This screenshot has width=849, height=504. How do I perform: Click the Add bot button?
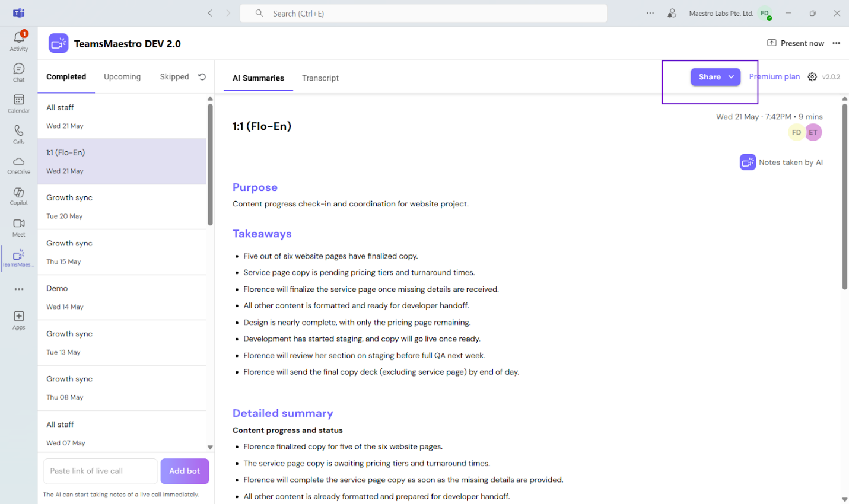[185, 471]
